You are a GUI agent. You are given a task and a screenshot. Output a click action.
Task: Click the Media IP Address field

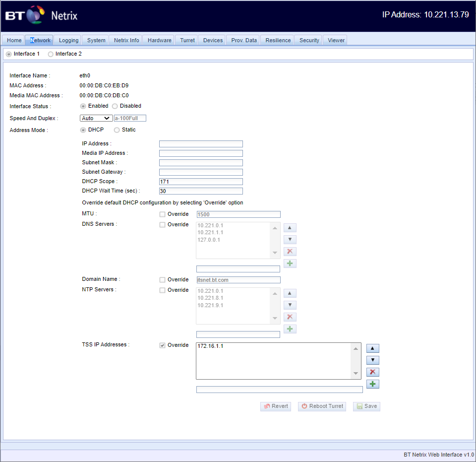pos(201,153)
